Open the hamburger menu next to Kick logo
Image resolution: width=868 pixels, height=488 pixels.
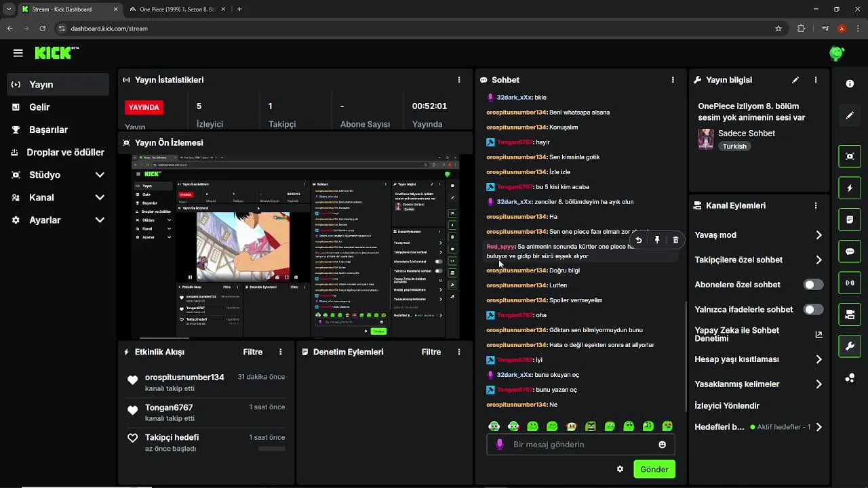click(18, 53)
